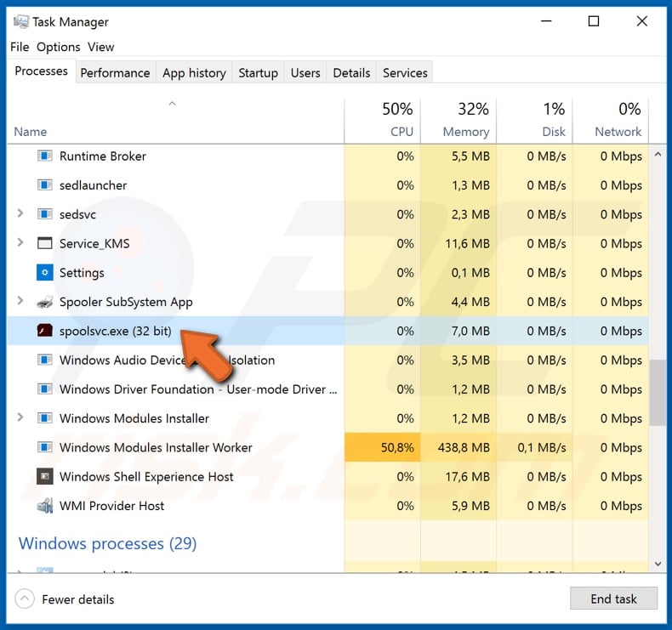The width and height of the screenshot is (672, 630).
Task: Switch to the Users tab
Action: click(305, 73)
